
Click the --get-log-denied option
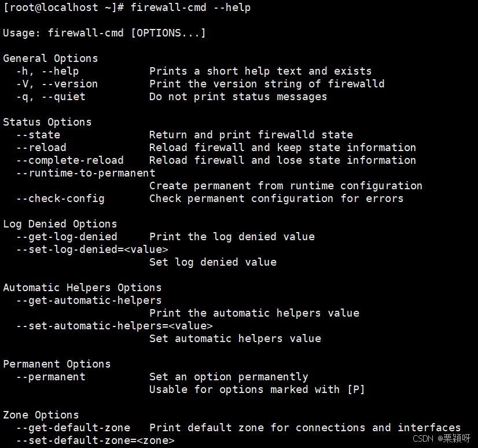point(67,237)
